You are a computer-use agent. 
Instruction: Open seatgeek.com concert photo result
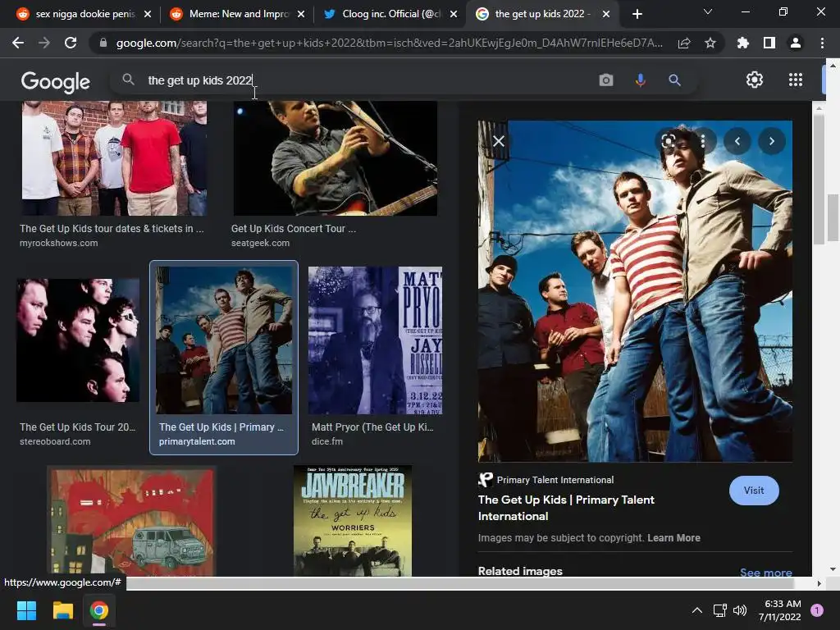pos(336,158)
